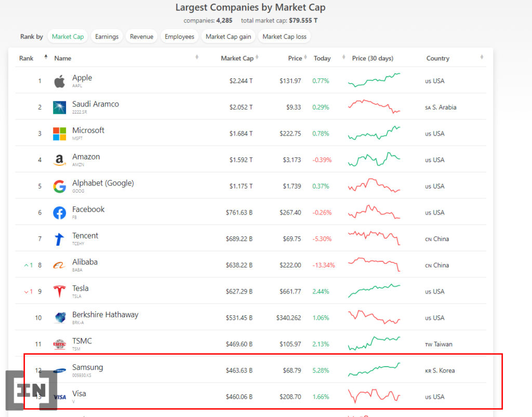Open the Tesla company link
Screen dimensions: 532x417
[81, 289]
